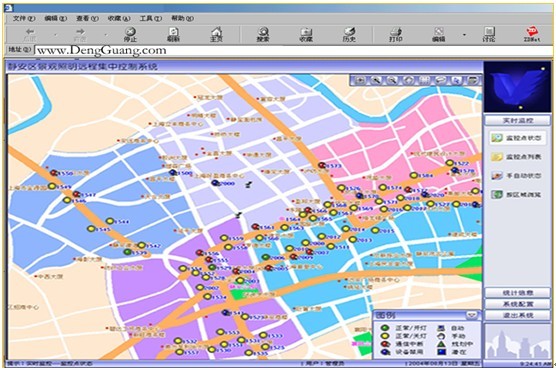Select the zoom-out magnifier on the map toolbar

pos(392,81)
